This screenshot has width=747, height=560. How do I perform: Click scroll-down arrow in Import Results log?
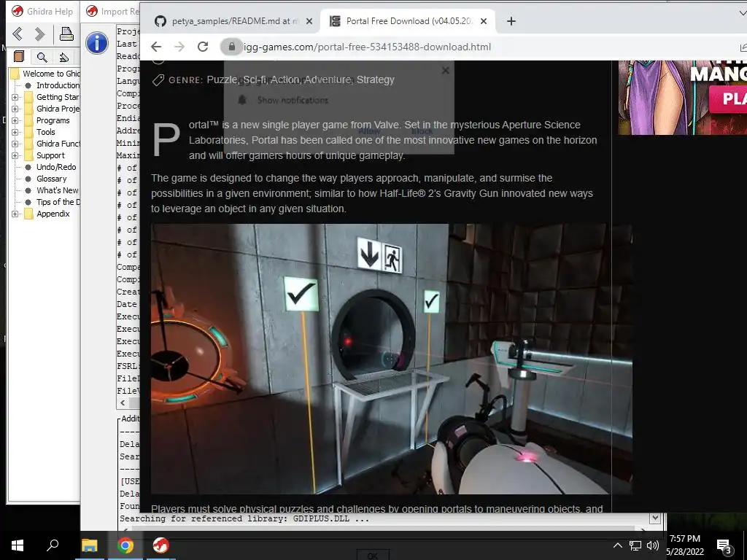pyautogui.click(x=655, y=518)
